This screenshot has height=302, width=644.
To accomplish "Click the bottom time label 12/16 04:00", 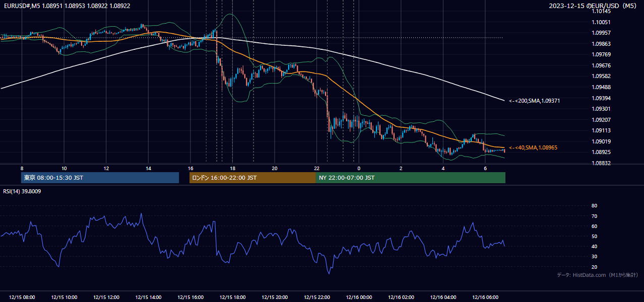I will [x=443, y=297].
